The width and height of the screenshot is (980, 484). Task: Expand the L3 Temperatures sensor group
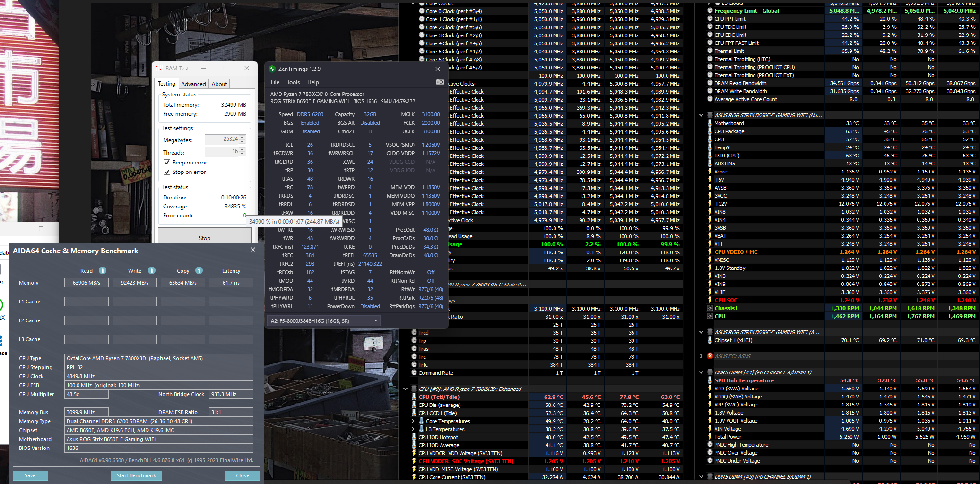click(413, 429)
